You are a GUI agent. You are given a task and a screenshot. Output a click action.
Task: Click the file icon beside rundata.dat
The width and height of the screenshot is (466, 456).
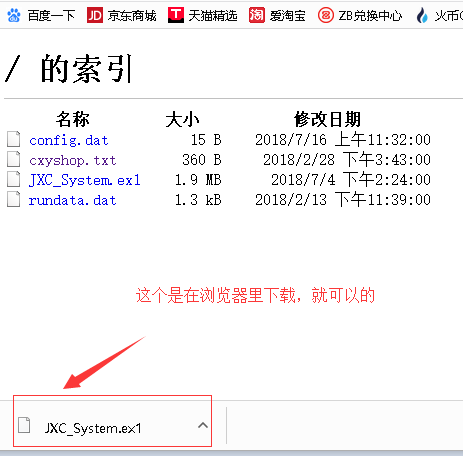tap(14, 199)
